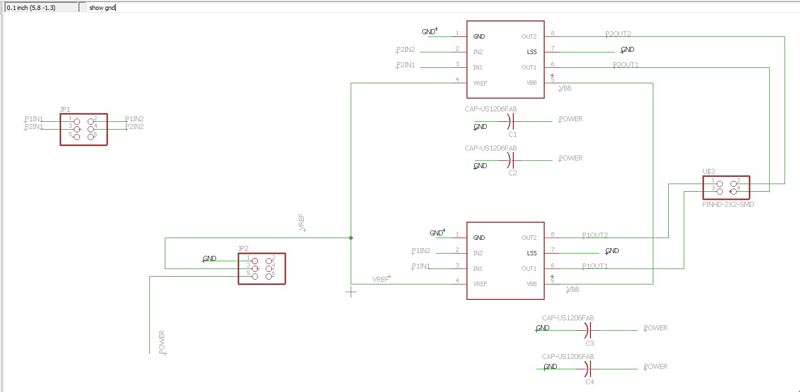This screenshot has height=392, width=800.
Task: Select the POWER label next to C4
Action: coord(656,366)
